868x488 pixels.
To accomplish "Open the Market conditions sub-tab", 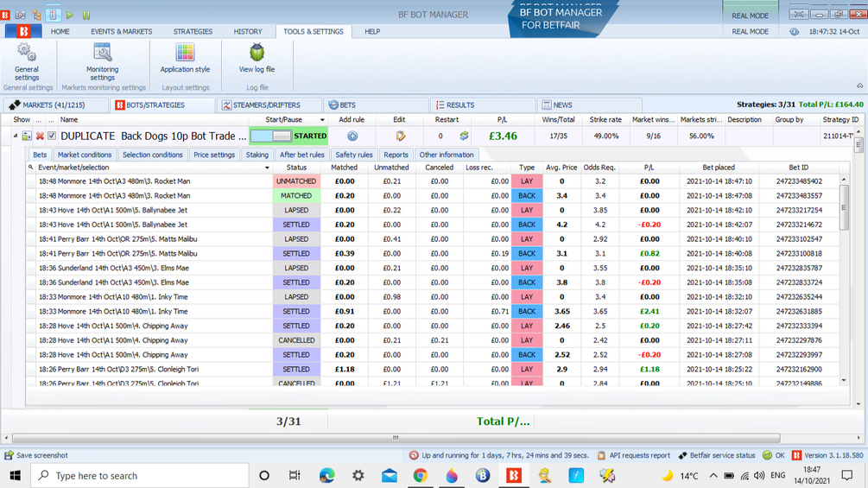I will (84, 155).
